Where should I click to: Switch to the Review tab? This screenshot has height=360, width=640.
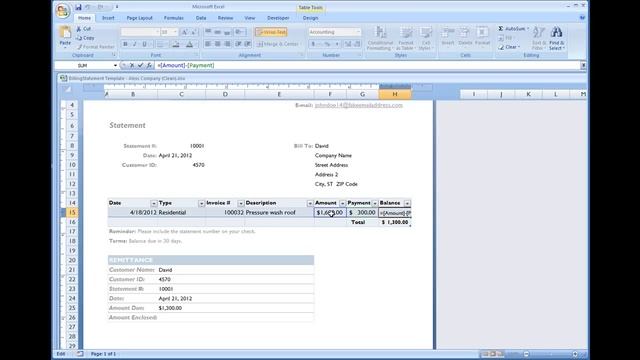tap(225, 18)
